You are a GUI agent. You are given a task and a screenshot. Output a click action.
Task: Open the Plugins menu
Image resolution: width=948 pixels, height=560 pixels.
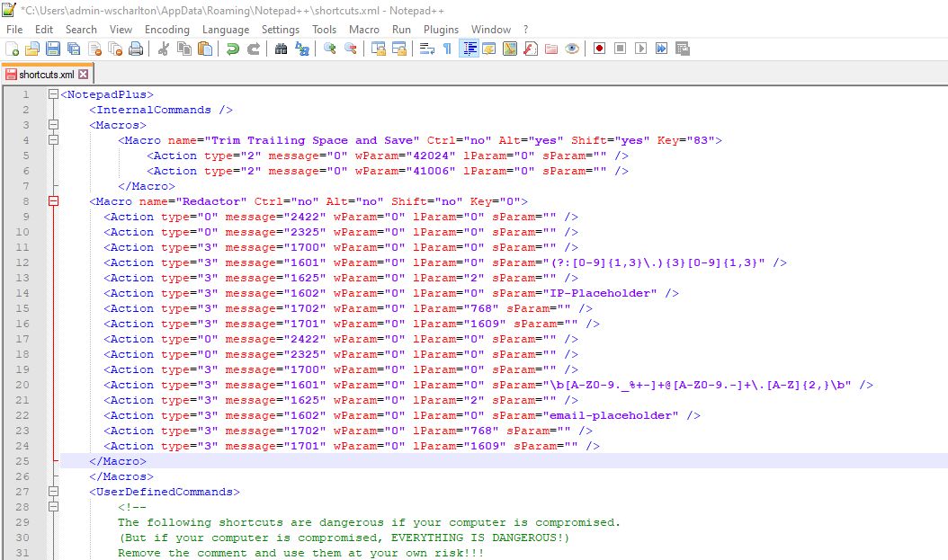441,30
